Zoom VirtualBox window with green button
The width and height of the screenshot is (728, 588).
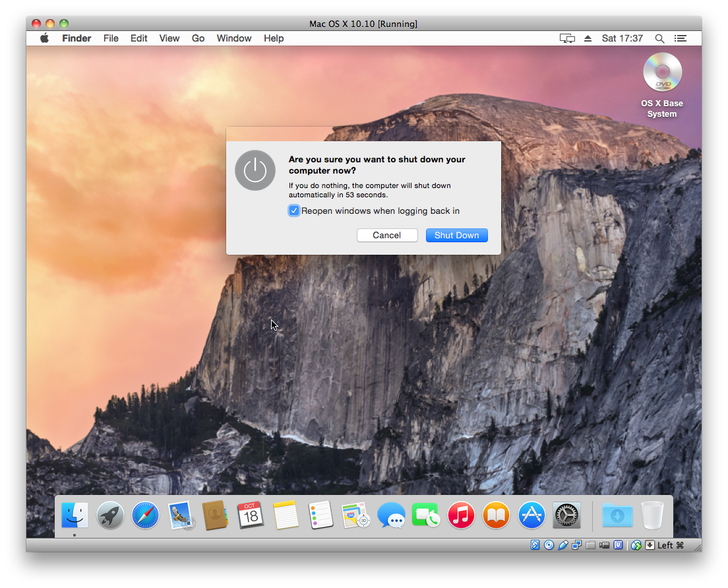tap(64, 23)
